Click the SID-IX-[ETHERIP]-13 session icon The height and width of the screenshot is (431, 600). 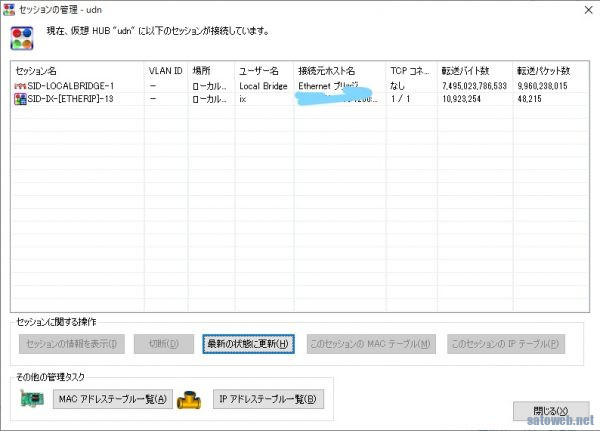click(x=20, y=100)
